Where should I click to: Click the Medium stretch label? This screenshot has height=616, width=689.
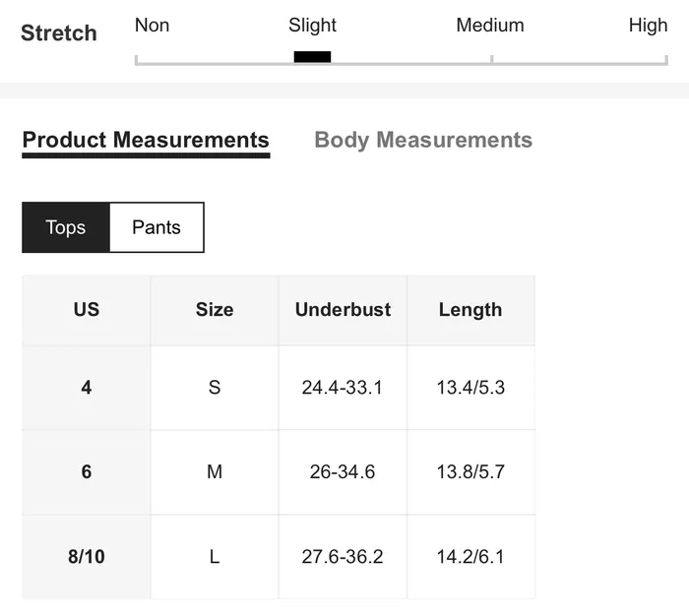click(490, 25)
